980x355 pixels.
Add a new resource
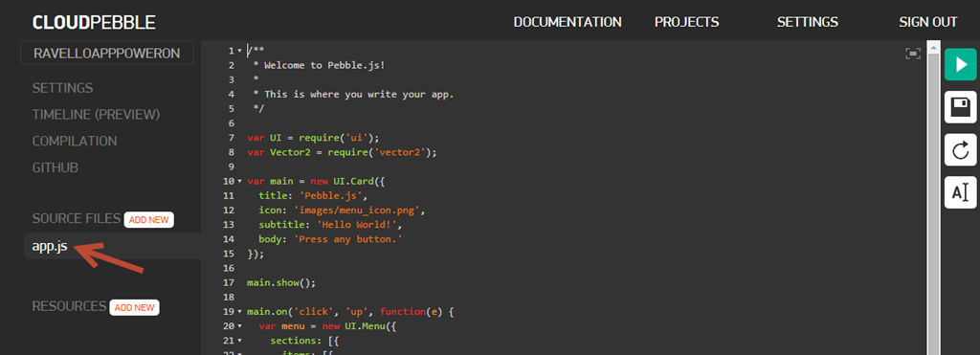coord(134,307)
